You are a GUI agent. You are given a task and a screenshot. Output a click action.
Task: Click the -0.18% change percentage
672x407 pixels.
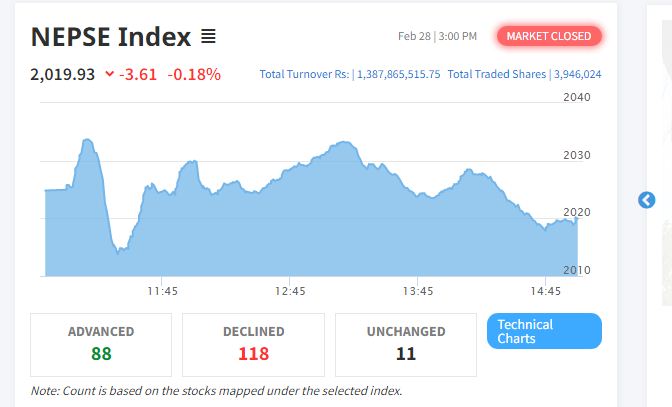(194, 75)
